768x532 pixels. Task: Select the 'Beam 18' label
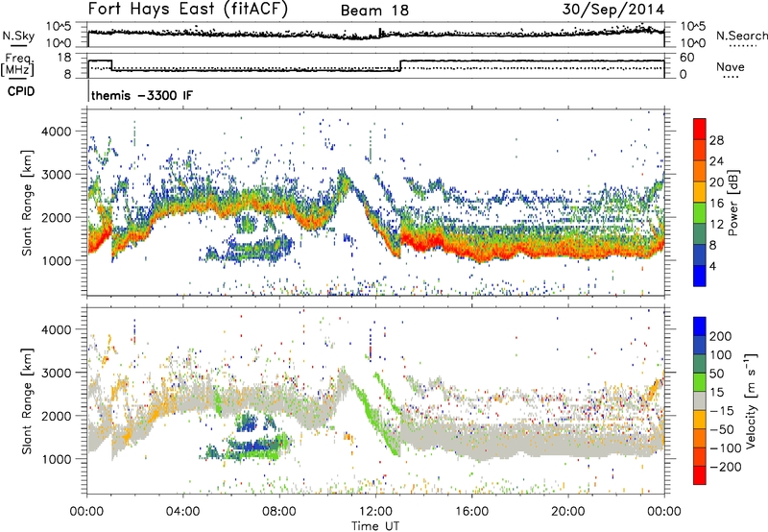point(374,11)
